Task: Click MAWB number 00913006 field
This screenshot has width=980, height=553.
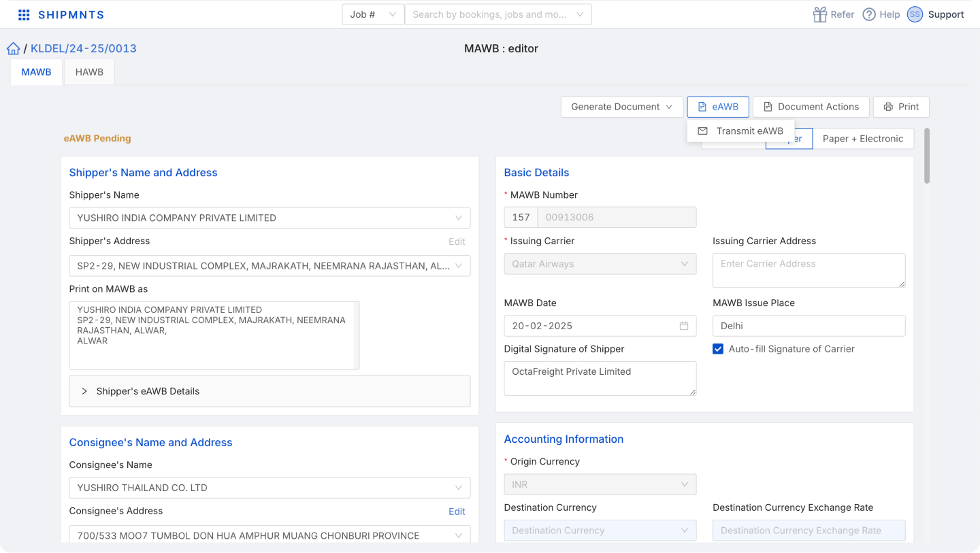Action: coord(617,217)
